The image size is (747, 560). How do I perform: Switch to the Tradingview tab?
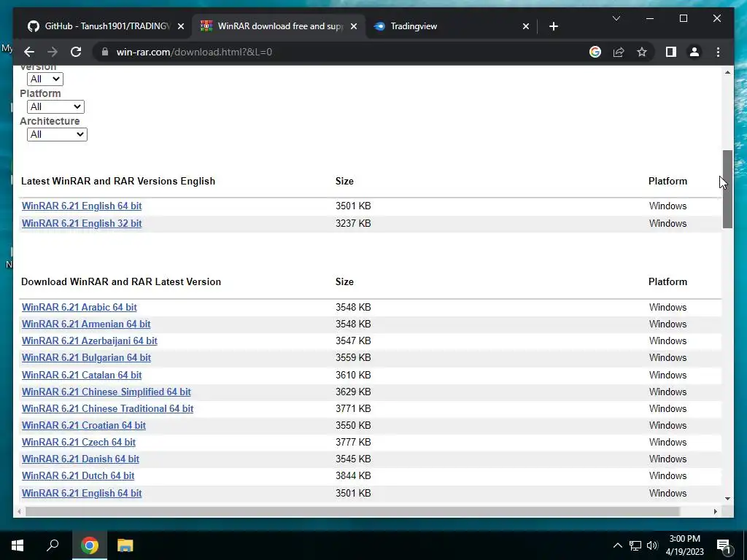click(x=451, y=26)
